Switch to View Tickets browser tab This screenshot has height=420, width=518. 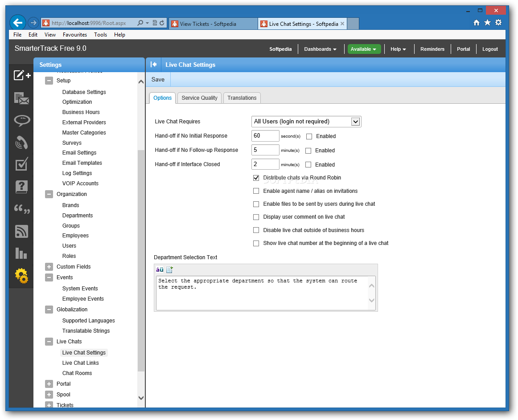click(213, 24)
